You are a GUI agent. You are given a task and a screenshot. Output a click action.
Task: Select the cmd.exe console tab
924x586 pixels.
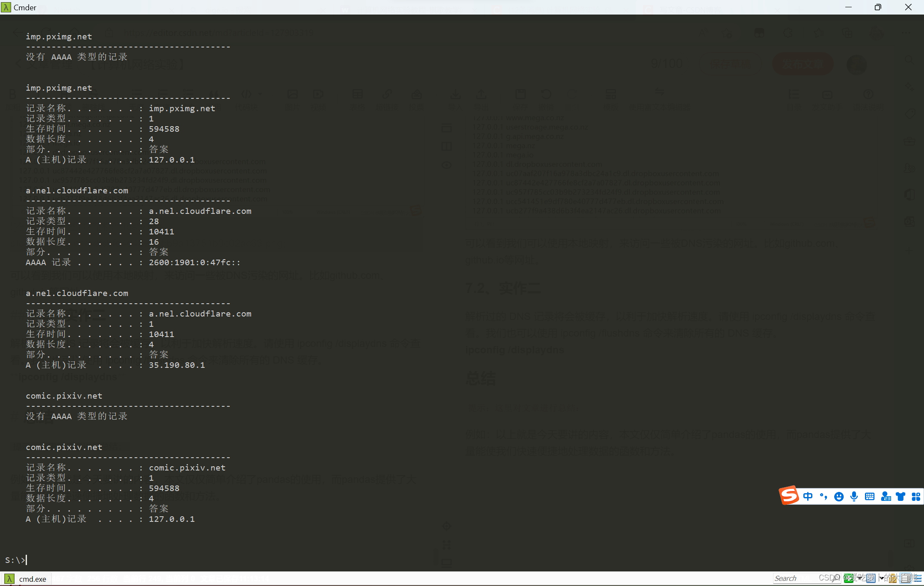coord(27,579)
